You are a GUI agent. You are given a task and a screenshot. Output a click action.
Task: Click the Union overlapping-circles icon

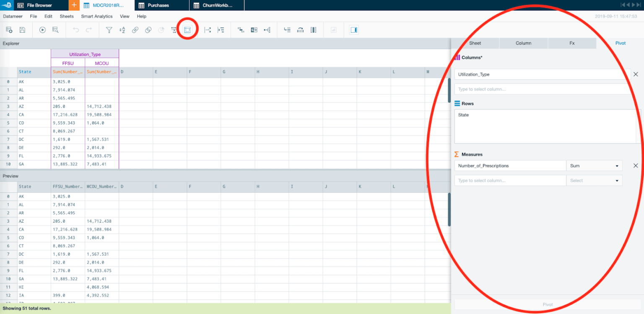(x=148, y=30)
